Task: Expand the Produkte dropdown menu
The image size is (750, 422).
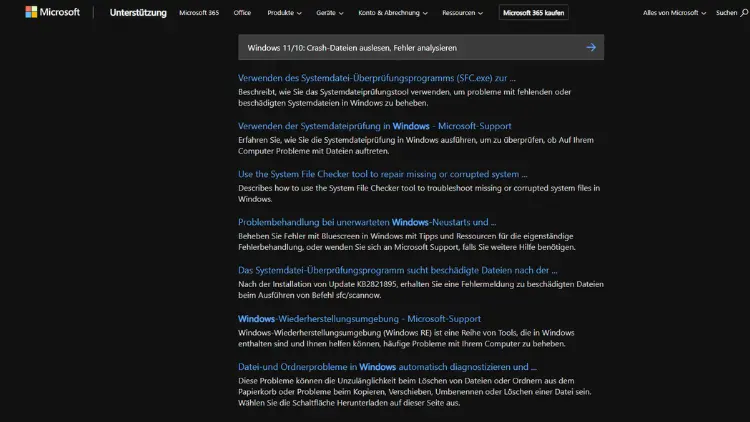Action: (x=285, y=13)
